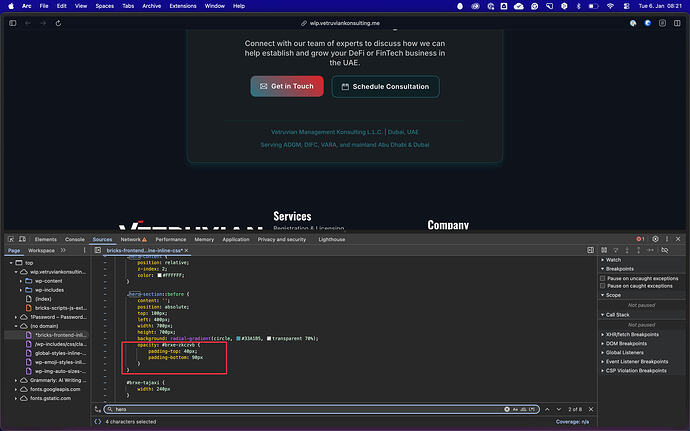Click pretty print braces icon
The image size is (690, 431).
tap(98, 422)
